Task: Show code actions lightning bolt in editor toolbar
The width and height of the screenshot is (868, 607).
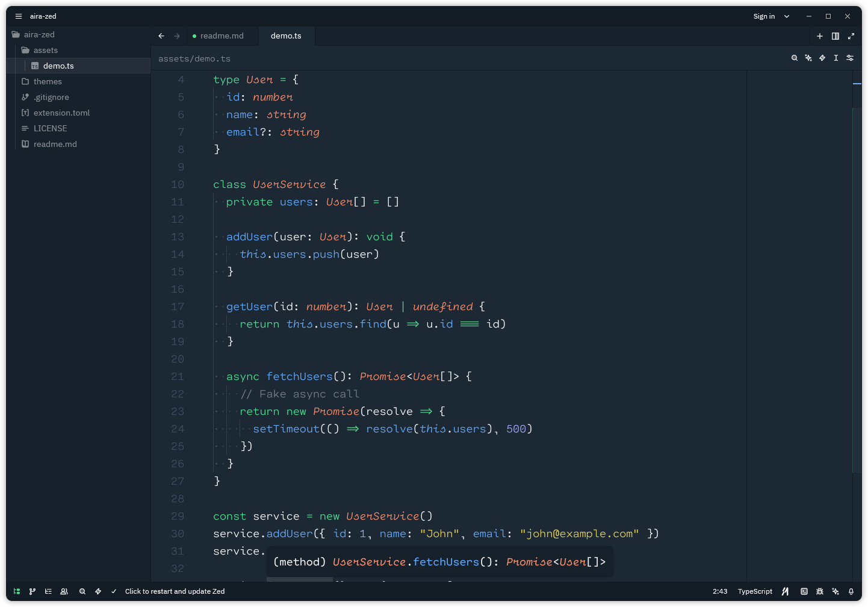Action: tap(822, 58)
